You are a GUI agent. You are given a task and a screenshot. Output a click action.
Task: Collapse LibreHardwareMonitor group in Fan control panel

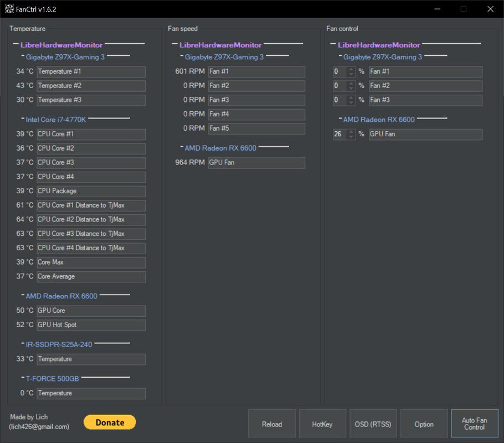[333, 44]
